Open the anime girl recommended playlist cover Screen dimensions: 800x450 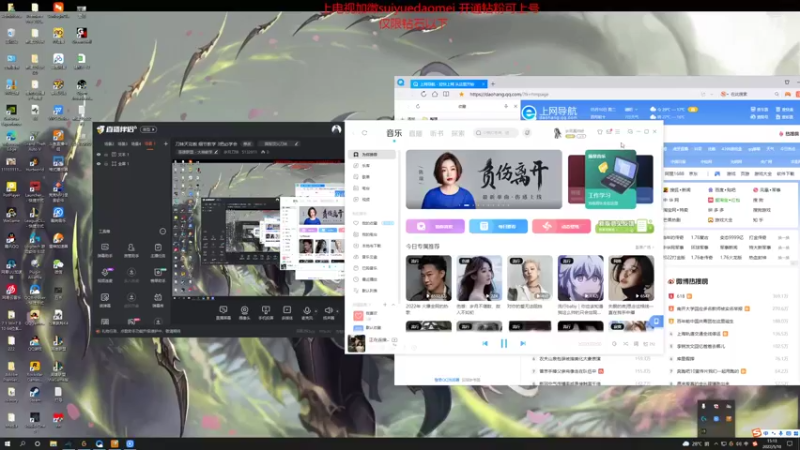tap(580, 278)
